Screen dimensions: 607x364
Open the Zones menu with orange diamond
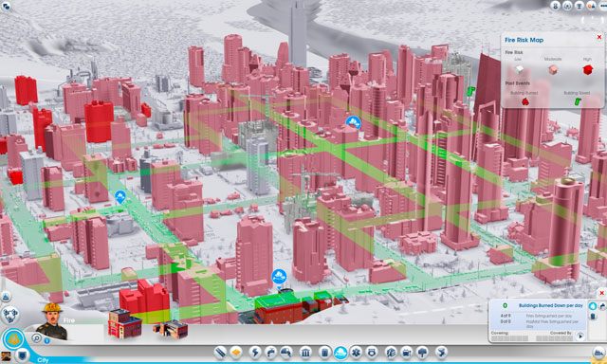pyautogui.click(x=236, y=352)
